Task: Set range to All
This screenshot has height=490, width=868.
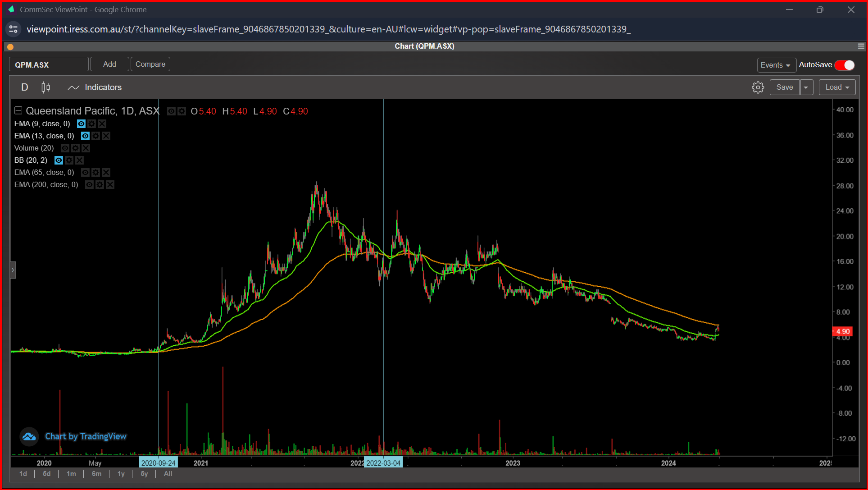Action: 168,474
